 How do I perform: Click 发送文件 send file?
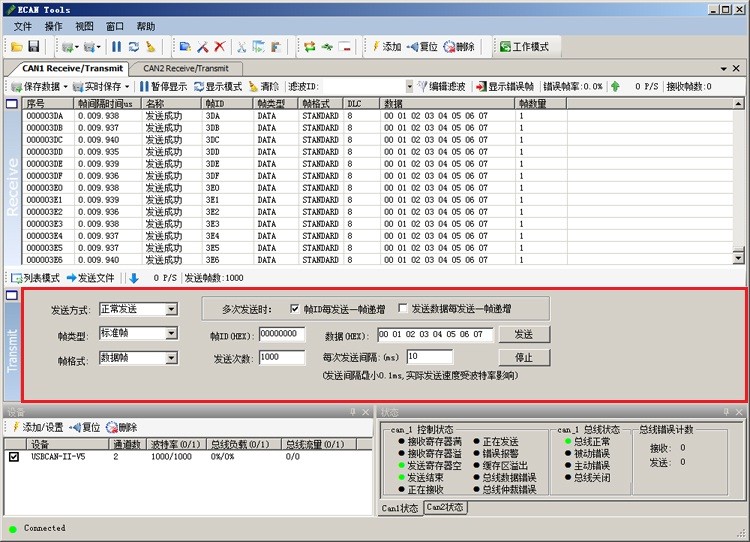point(90,278)
